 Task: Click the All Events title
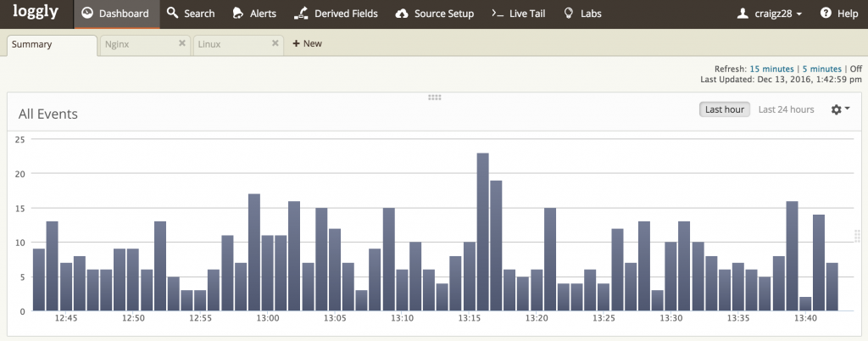48,114
